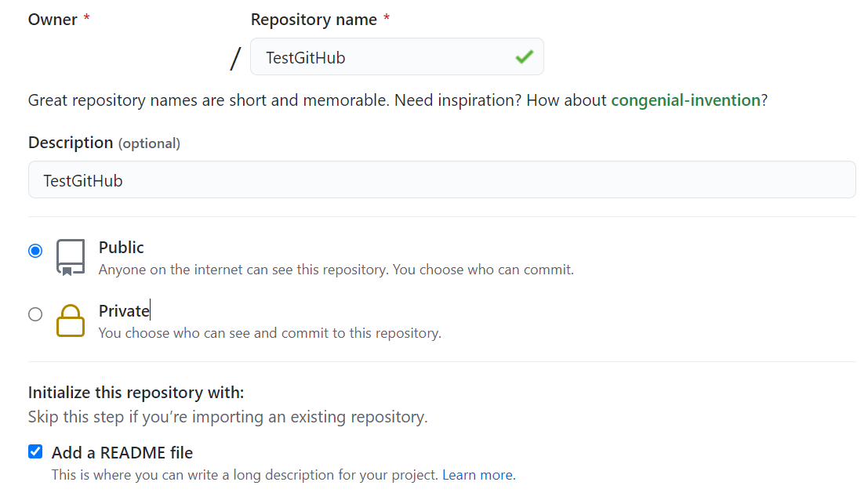Click the "Anyone on the internet" description text

tap(336, 270)
